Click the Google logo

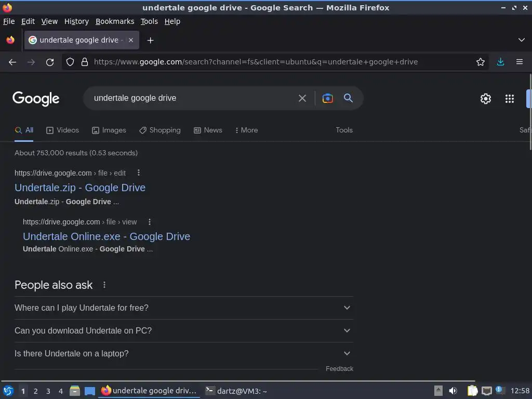coord(36,99)
